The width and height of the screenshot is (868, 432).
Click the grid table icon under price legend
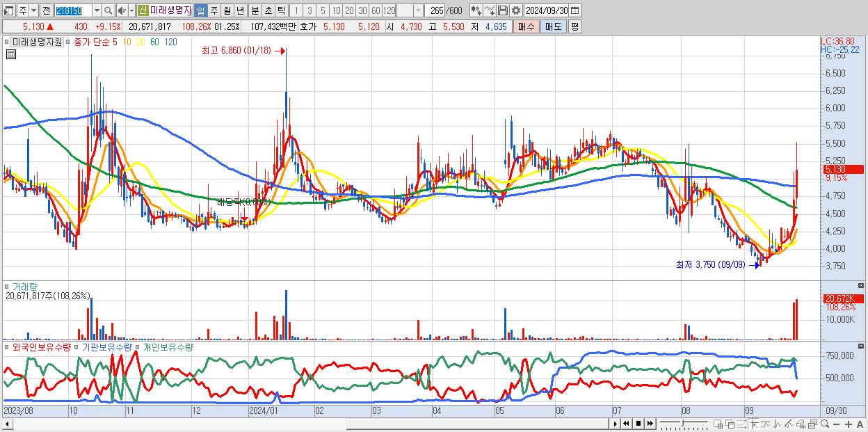[x=11, y=55]
